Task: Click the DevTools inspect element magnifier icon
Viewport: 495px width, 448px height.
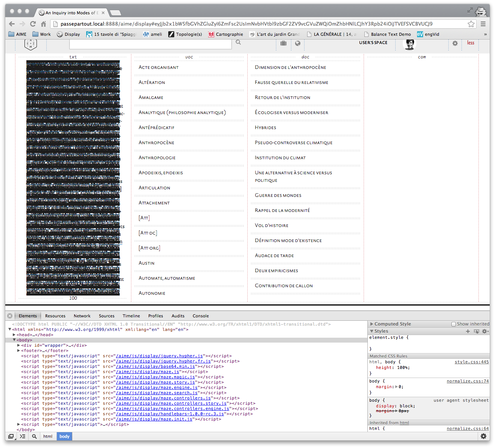Action: (34, 436)
